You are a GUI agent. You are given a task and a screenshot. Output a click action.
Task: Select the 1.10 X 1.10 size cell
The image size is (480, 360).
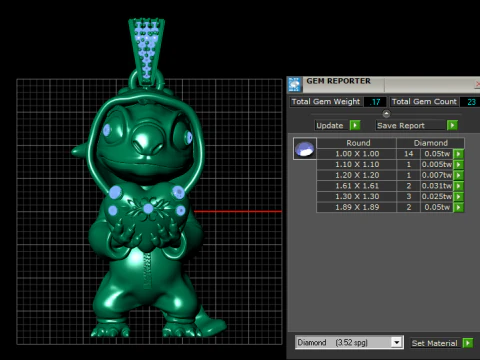pos(357,164)
